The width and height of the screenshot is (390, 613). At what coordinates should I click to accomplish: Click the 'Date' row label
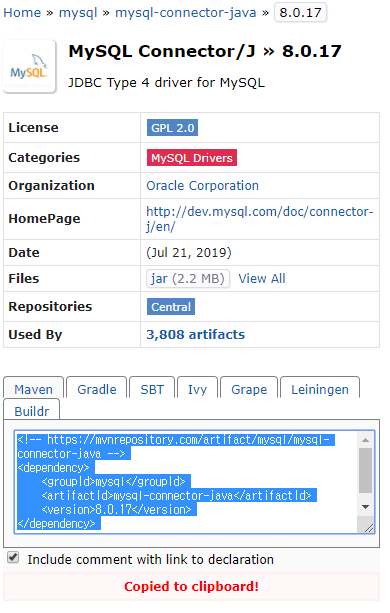24,253
